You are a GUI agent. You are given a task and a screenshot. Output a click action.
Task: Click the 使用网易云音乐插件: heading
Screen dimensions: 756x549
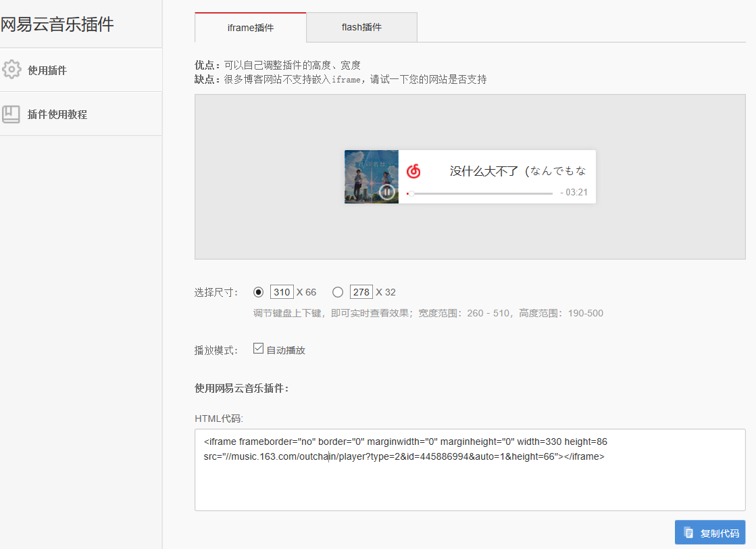pyautogui.click(x=242, y=388)
